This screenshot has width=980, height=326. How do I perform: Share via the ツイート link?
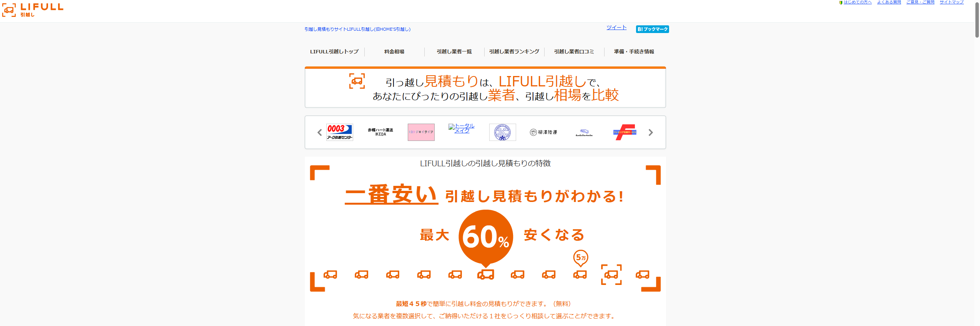[616, 27]
